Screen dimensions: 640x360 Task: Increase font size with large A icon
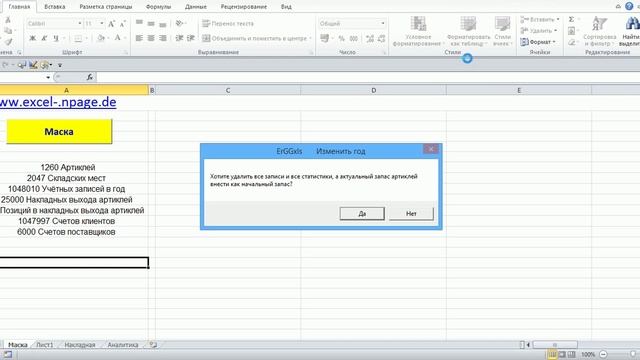[x=111, y=24]
